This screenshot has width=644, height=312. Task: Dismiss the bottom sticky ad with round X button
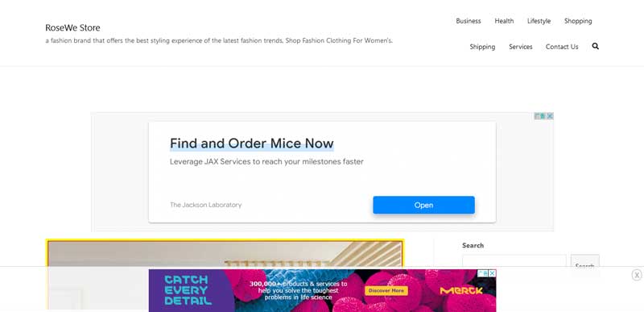tap(637, 275)
